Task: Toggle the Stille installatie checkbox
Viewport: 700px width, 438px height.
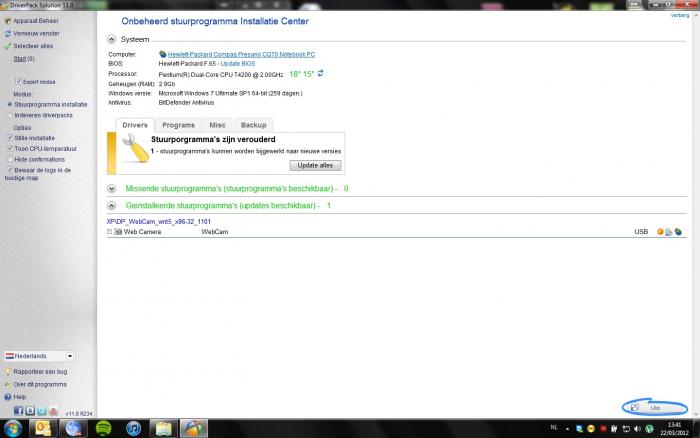Action: [x=10, y=138]
